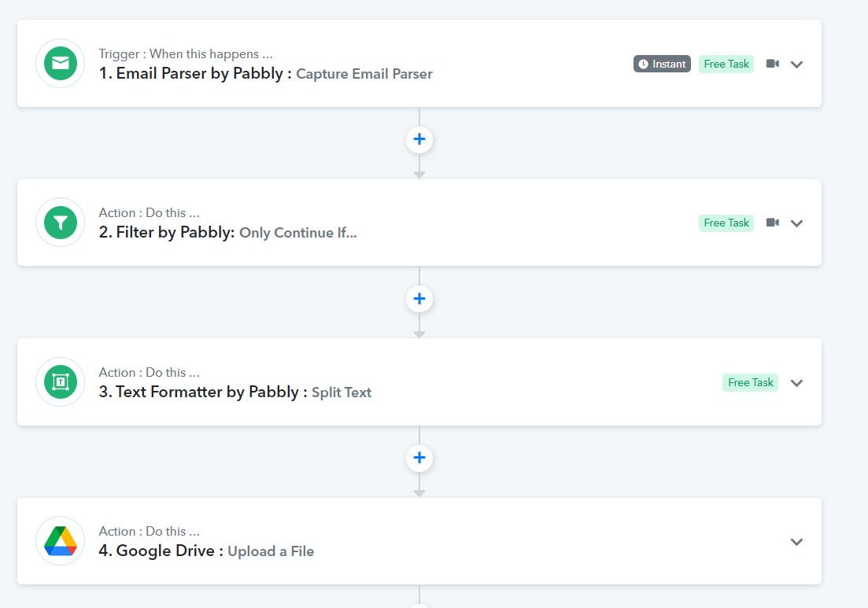
Task: Expand the Email Parser by Pabbly step
Action: (796, 64)
